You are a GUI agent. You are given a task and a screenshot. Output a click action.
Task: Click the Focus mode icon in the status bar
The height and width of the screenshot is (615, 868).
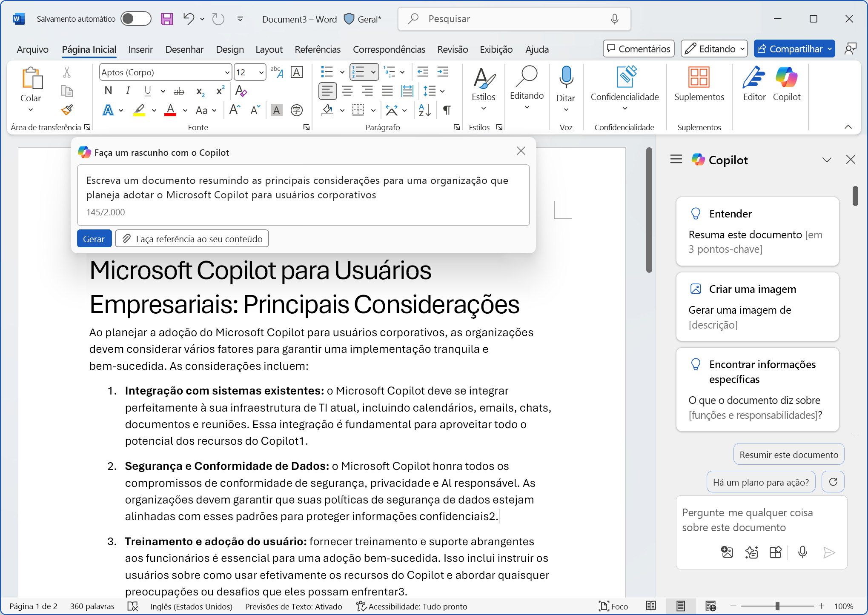[613, 606]
